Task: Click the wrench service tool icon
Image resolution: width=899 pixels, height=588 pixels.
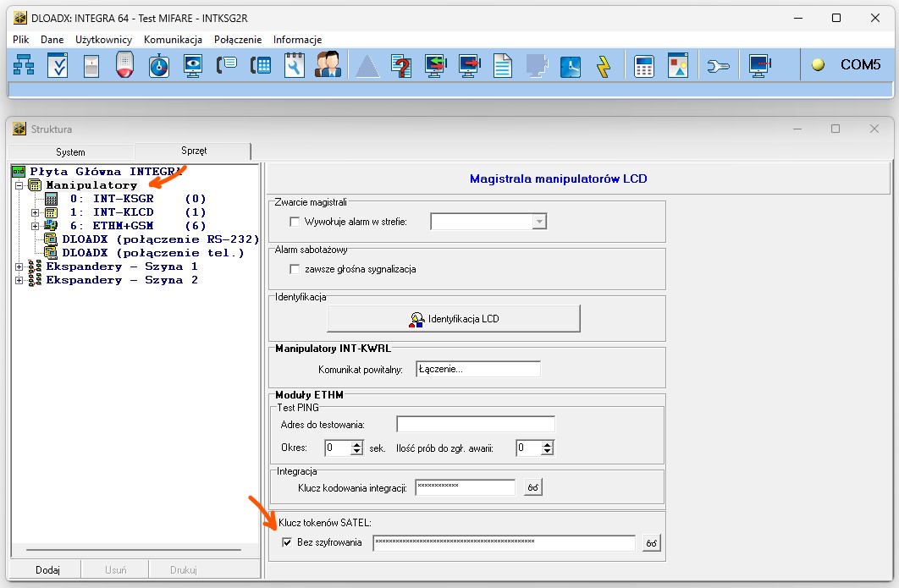Action: [x=718, y=65]
